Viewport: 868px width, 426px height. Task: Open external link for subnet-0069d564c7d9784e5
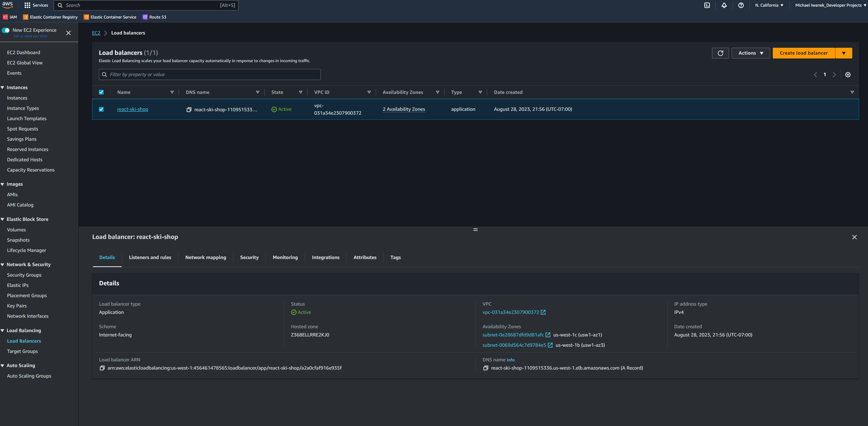(x=550, y=345)
